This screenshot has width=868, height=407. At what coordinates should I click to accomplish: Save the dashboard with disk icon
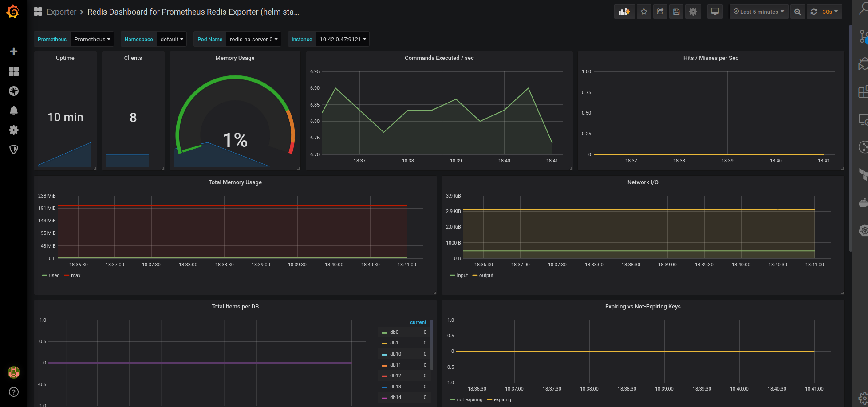tap(676, 12)
